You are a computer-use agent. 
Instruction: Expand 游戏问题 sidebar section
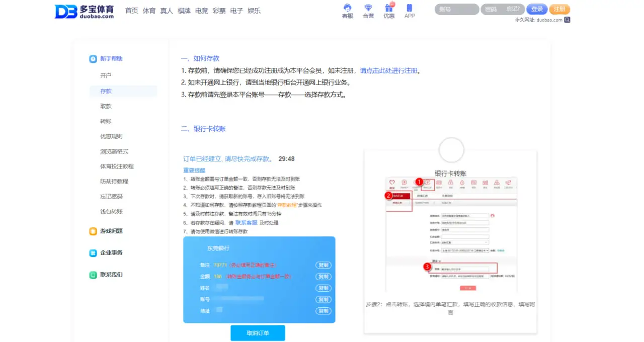(111, 231)
